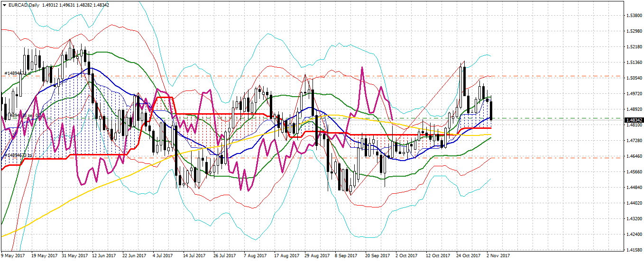Click the current price tag 1.48342
Screen dimensions: 644x261
(x=634, y=121)
